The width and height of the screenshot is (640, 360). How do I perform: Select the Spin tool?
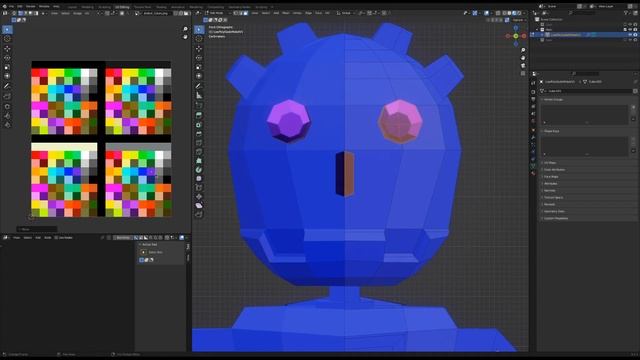coord(199,170)
